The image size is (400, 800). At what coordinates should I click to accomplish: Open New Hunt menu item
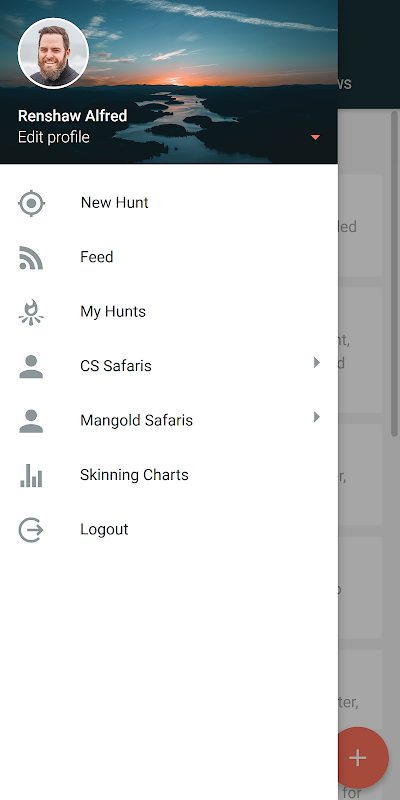tap(114, 203)
